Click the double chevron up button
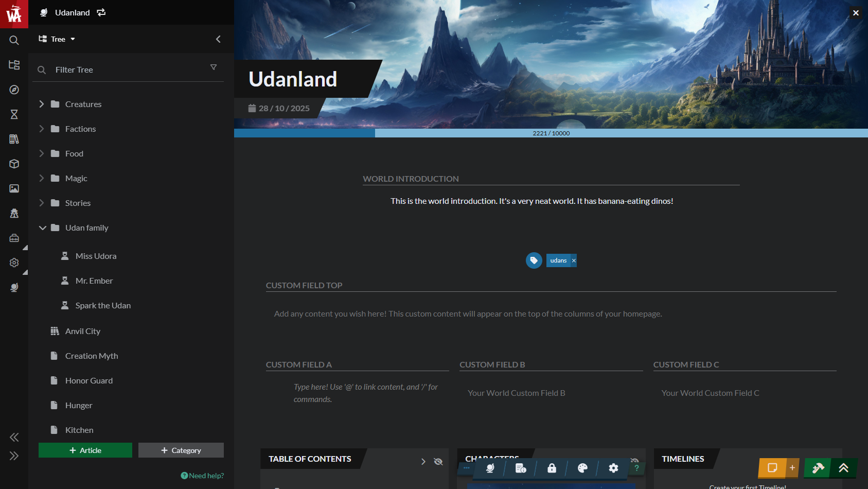 [844, 468]
